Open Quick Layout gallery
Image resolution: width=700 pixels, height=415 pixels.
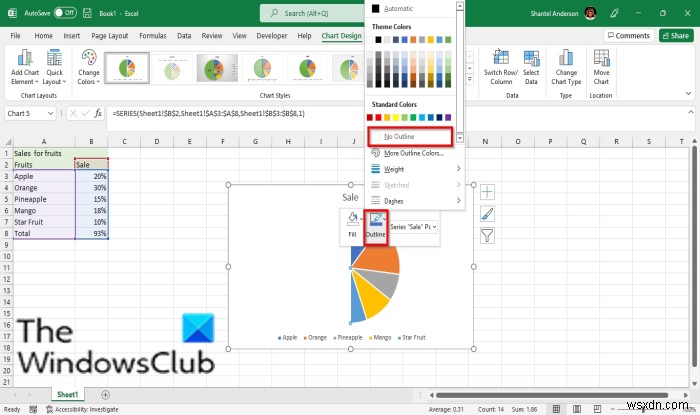tap(54, 67)
